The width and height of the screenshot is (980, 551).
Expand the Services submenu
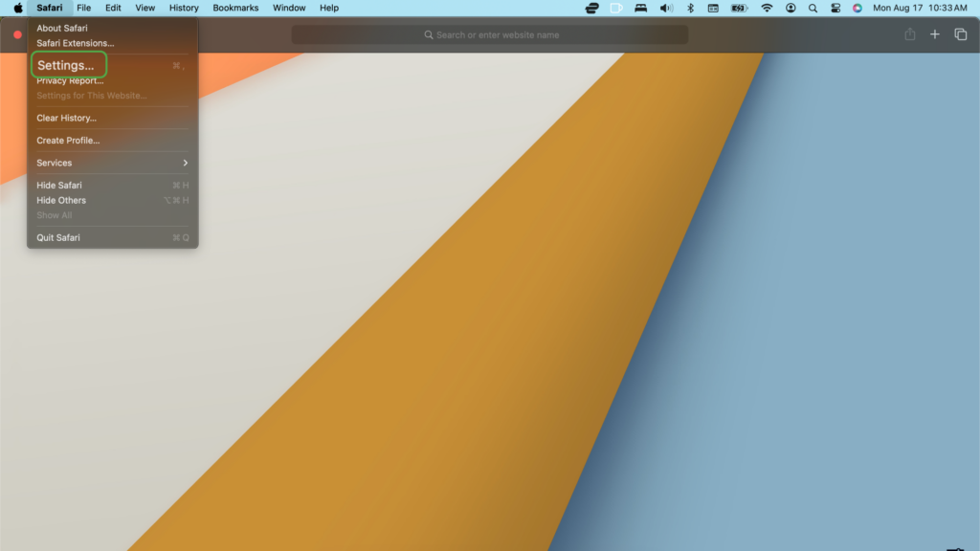(x=113, y=163)
